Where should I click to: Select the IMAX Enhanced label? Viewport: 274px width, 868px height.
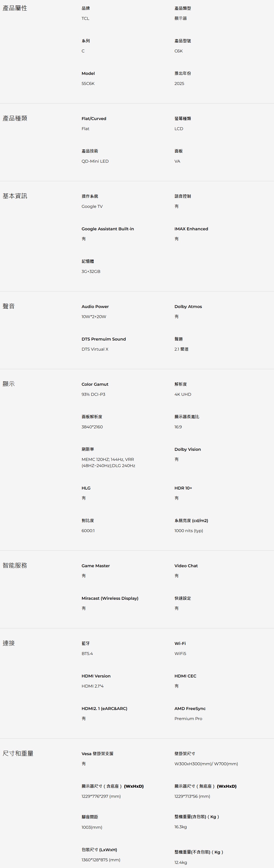(191, 229)
